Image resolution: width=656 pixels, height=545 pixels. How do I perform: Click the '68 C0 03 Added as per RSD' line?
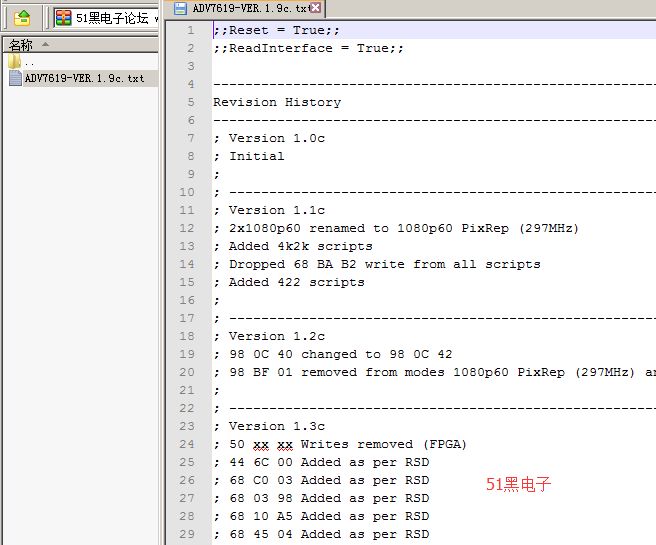[321, 480]
